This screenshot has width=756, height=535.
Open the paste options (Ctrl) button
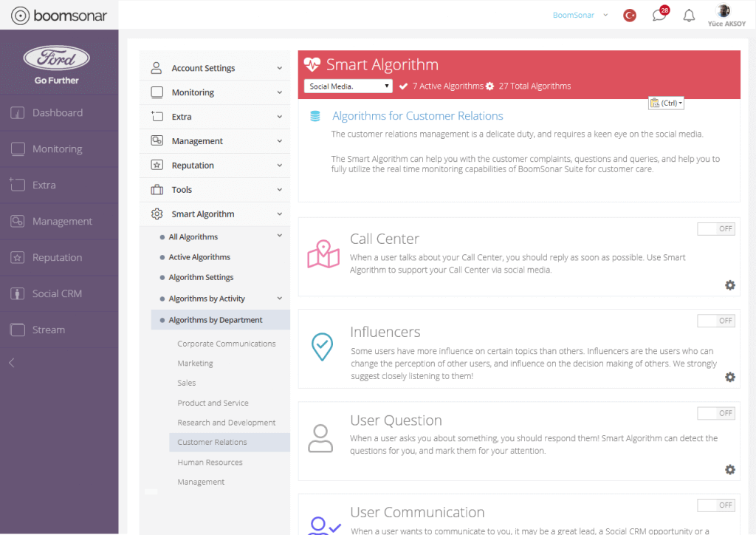tap(667, 103)
